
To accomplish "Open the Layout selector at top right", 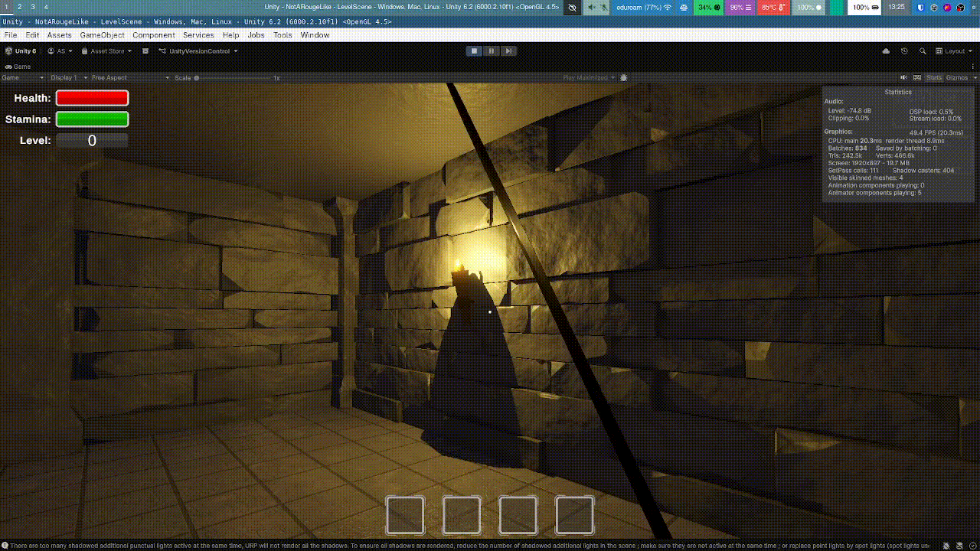I will [955, 51].
